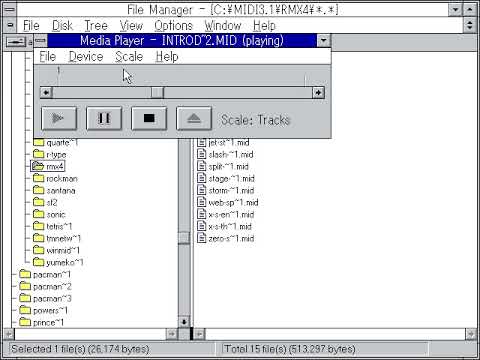Open File Manager's Options menu

[x=173, y=26]
